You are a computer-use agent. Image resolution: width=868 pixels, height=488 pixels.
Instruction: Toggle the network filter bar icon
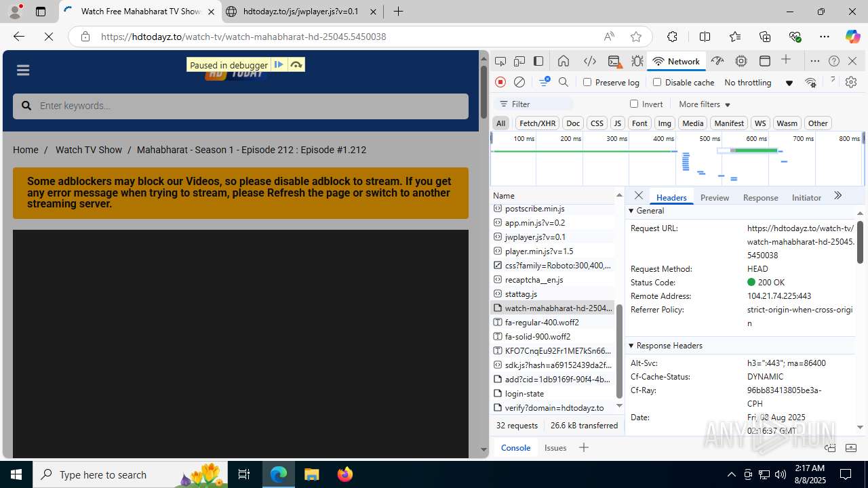(x=544, y=82)
